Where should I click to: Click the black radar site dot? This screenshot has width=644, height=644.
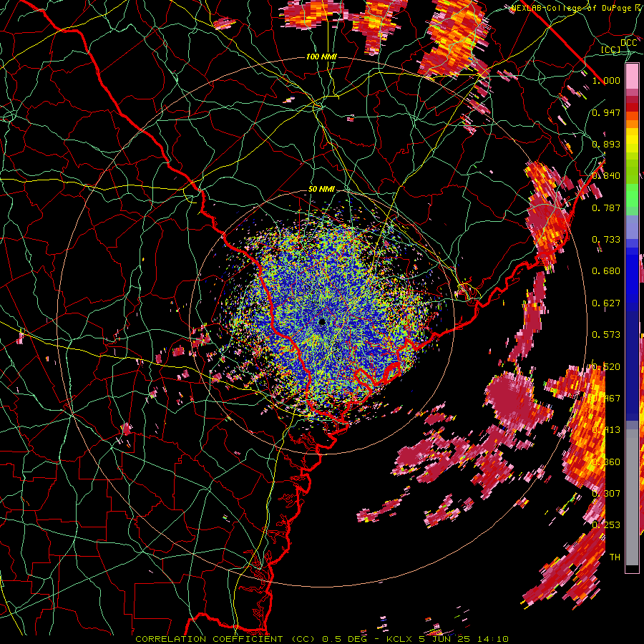pos(322,321)
